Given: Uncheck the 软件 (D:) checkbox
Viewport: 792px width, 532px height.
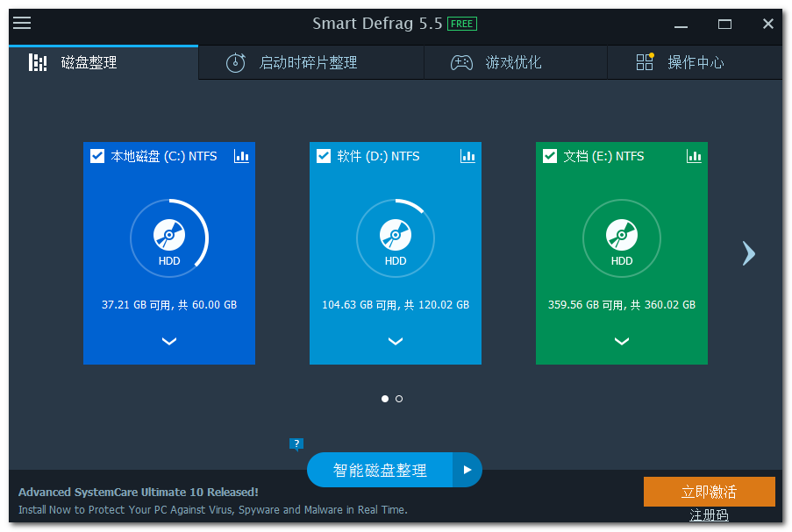Looking at the screenshot, I should (324, 156).
